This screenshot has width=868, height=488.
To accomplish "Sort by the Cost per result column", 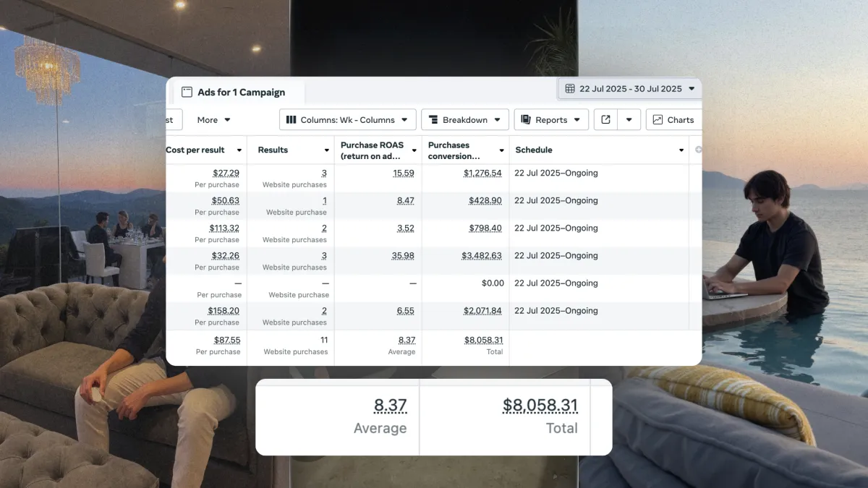I will coord(206,150).
